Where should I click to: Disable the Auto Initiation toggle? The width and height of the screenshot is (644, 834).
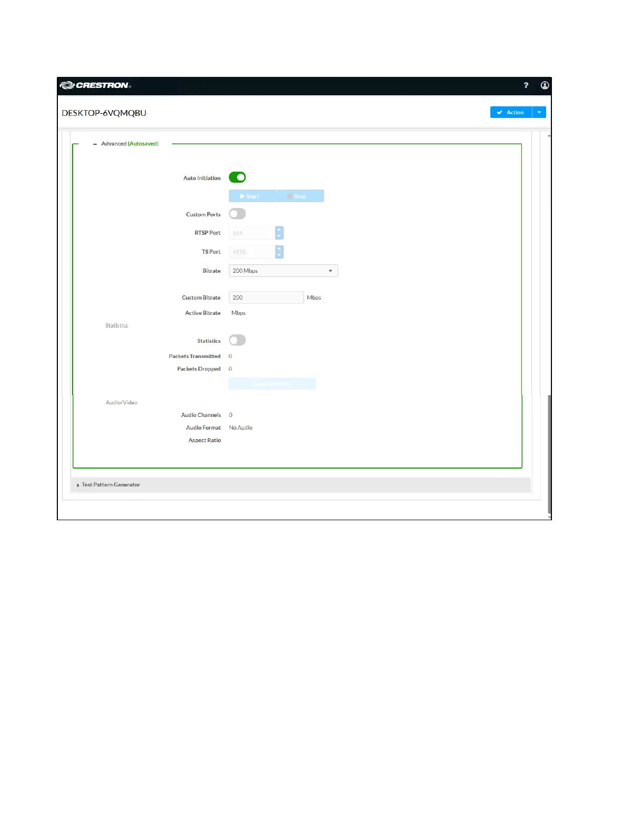point(237,177)
